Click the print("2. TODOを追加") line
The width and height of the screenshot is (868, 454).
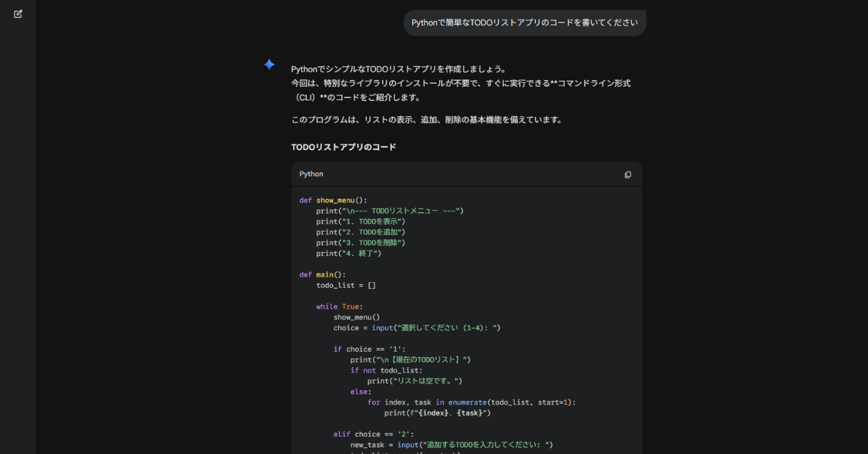coord(360,232)
